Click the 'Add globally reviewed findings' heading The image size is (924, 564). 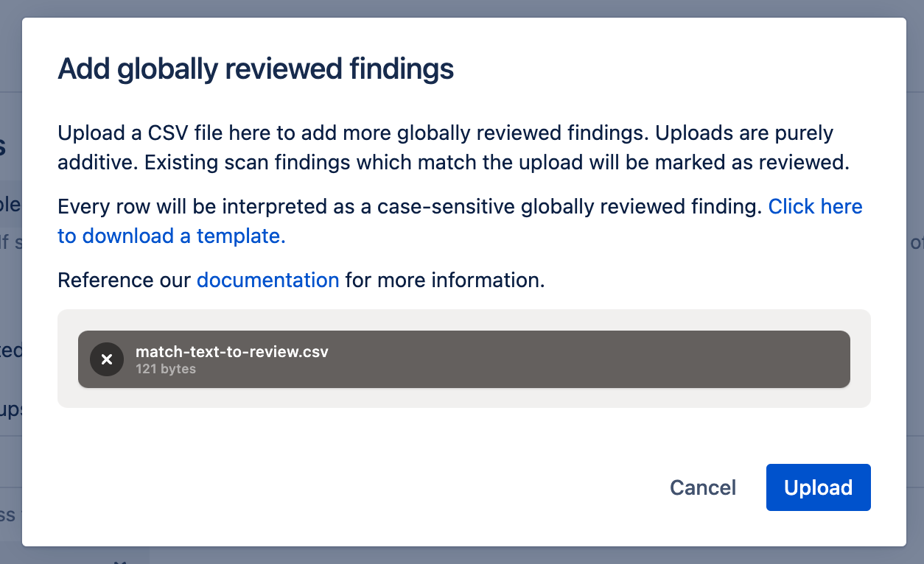coord(256,69)
